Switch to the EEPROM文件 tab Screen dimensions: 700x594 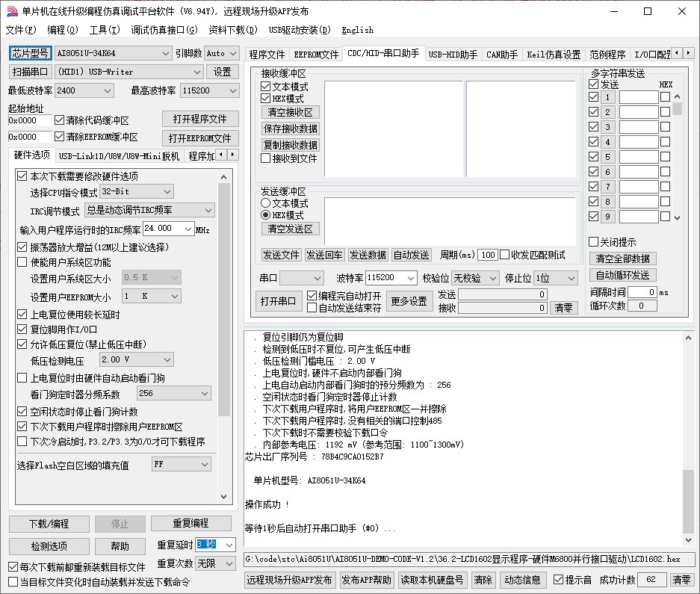point(316,55)
